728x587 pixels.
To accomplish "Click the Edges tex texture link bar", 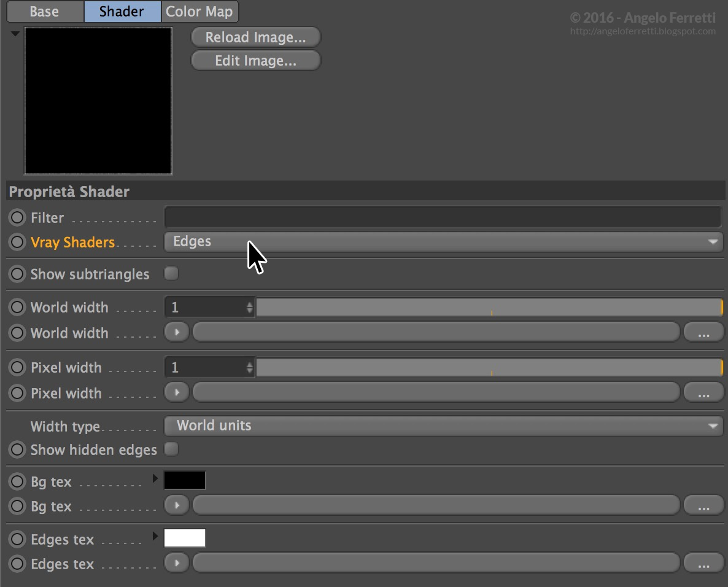I will pos(436,563).
